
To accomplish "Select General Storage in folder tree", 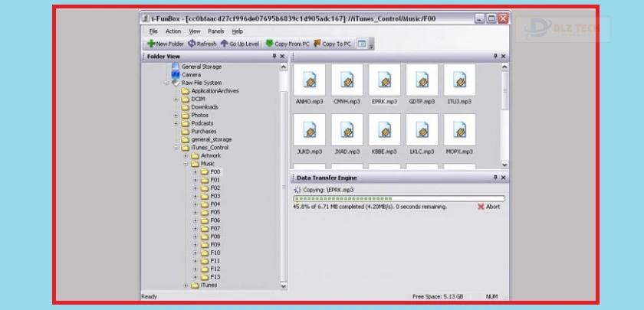I will click(201, 67).
